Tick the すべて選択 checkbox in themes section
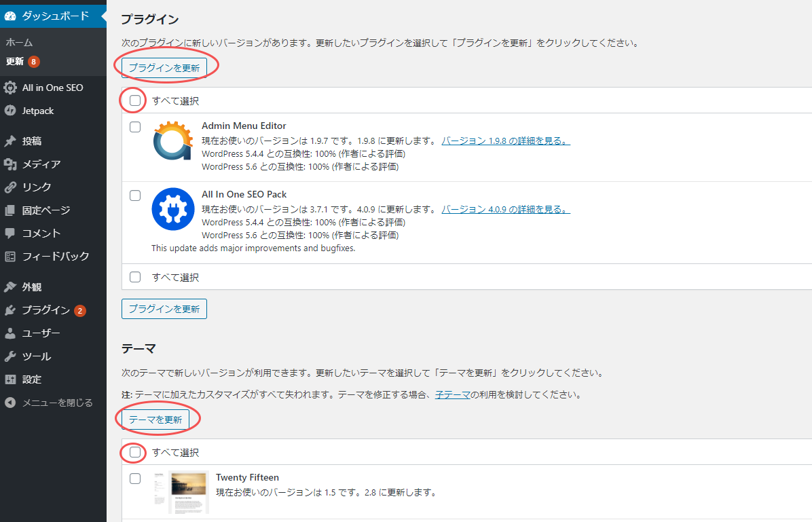The height and width of the screenshot is (522, 812). (x=135, y=452)
